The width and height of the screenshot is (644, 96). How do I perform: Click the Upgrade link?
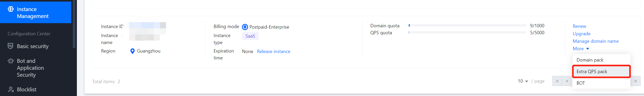click(x=581, y=34)
